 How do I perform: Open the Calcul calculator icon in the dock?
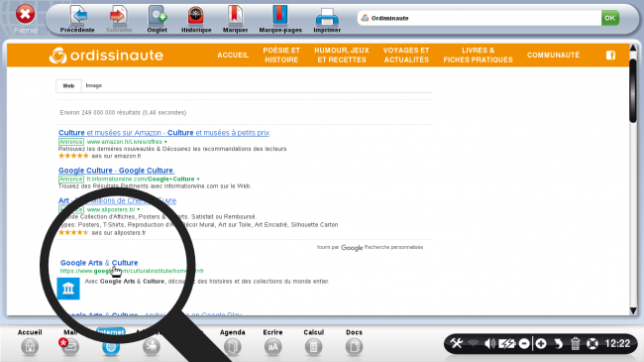click(x=313, y=347)
